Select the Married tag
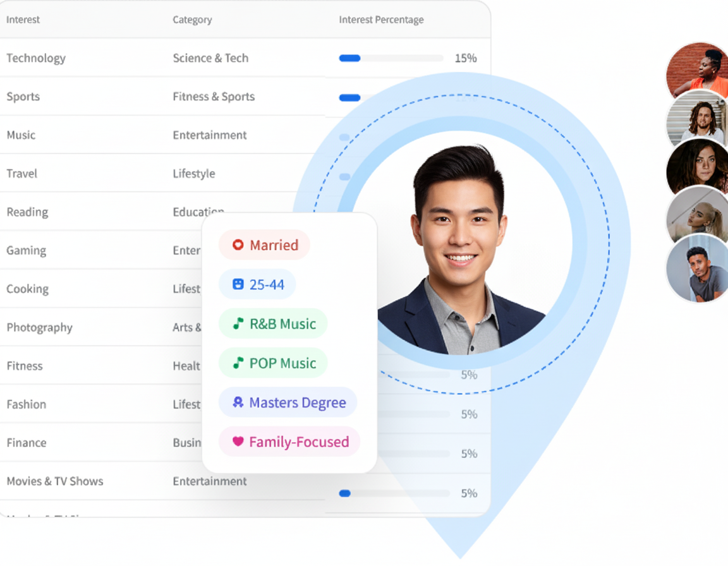 click(264, 245)
